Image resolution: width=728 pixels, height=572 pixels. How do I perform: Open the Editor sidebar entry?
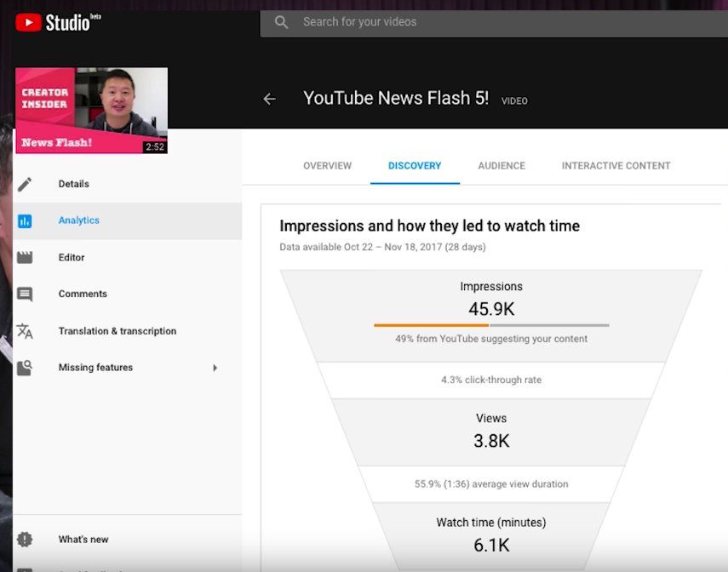127,257
